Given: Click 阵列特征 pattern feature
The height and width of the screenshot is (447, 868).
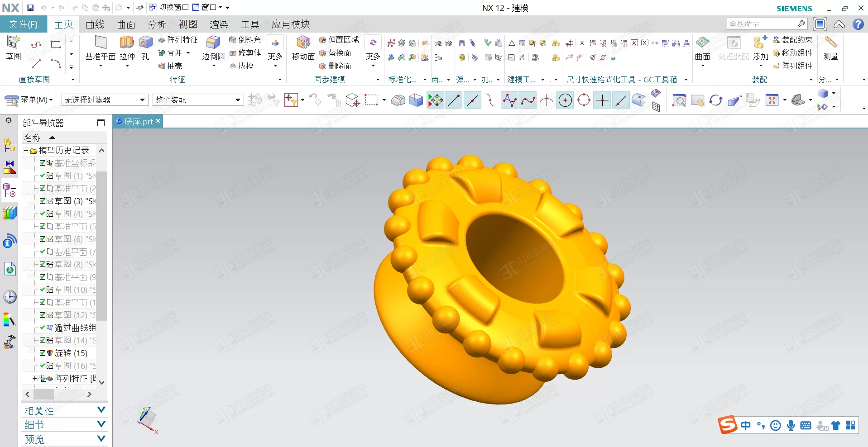Looking at the screenshot, I should 177,40.
